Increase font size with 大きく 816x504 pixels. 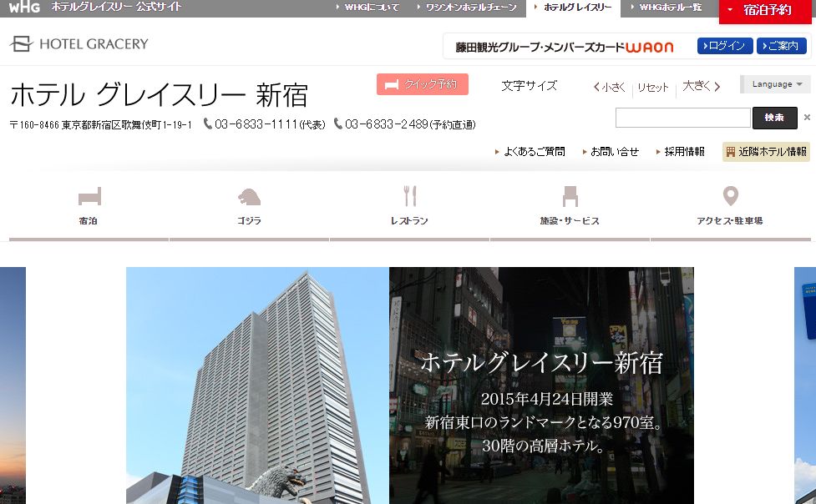click(701, 86)
